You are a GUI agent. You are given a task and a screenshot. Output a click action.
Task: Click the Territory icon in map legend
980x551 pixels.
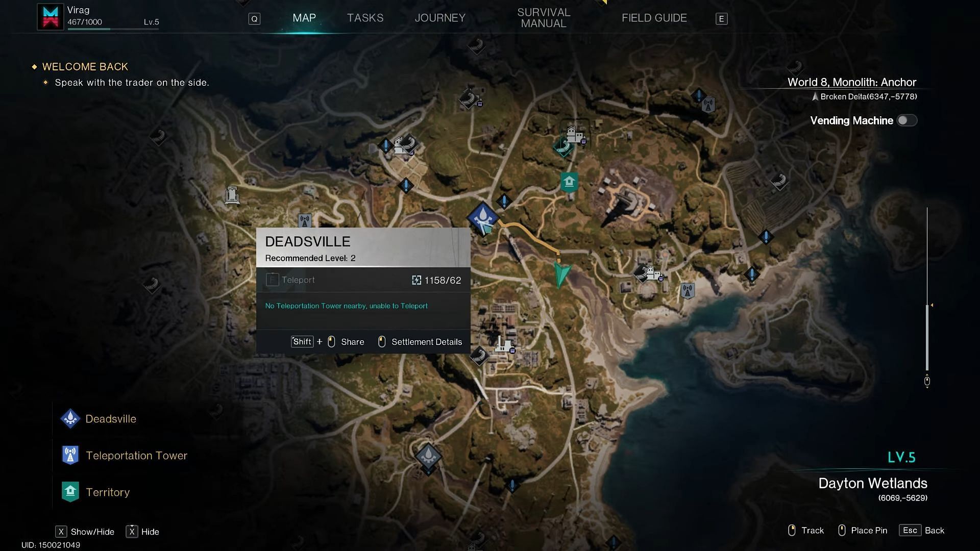69,492
